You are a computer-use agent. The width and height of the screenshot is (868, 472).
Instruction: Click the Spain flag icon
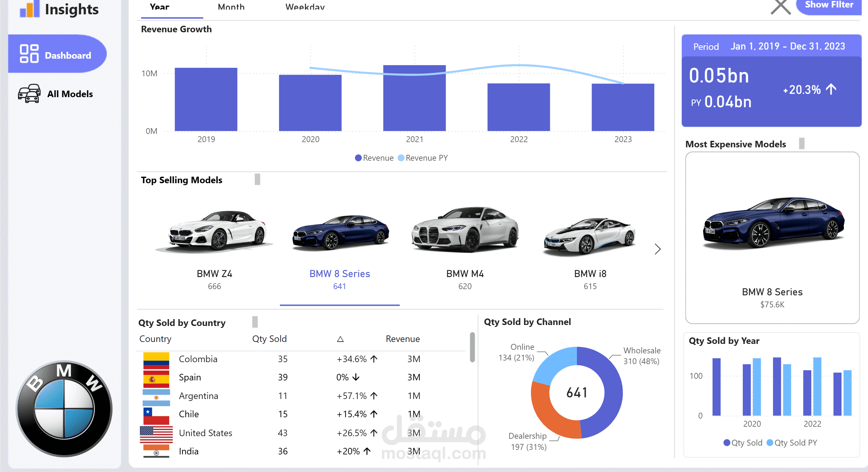(x=156, y=379)
